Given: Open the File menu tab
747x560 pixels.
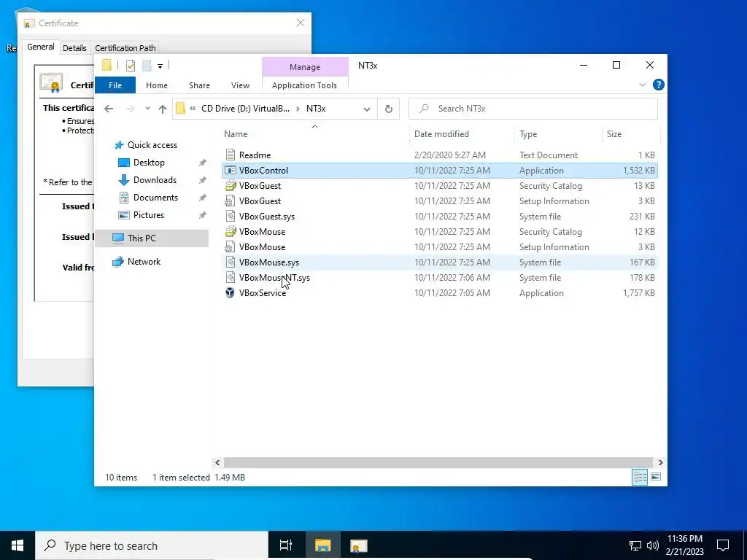Looking at the screenshot, I should pos(115,85).
